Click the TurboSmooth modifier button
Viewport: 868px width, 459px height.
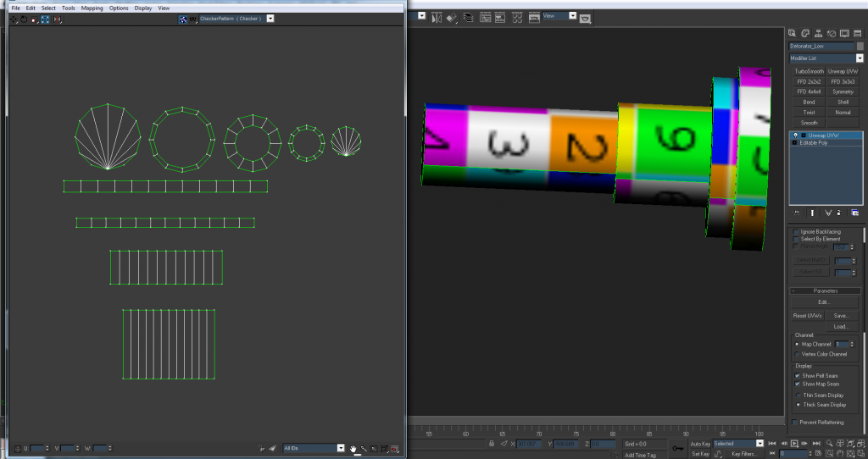pos(809,72)
